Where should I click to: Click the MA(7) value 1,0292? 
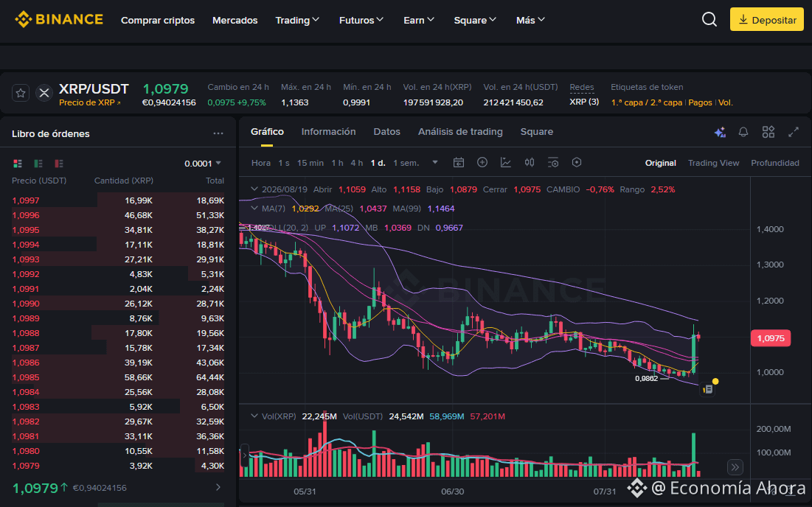(x=305, y=209)
